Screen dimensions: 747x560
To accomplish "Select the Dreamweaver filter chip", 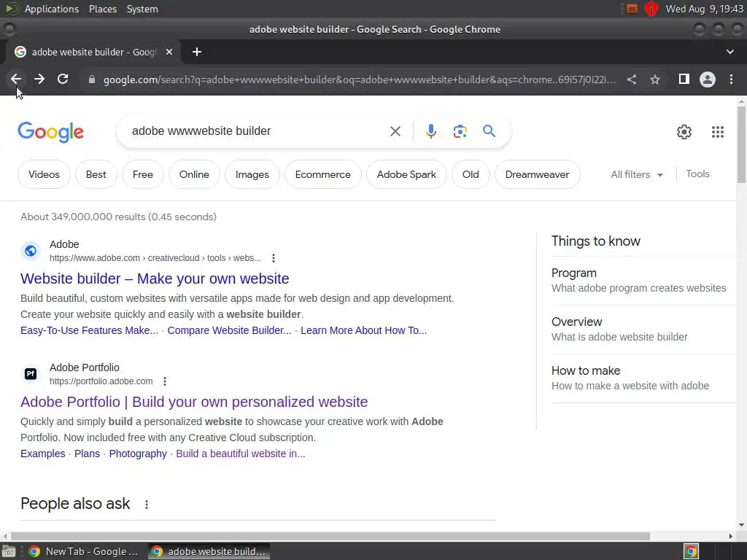I will 537,174.
